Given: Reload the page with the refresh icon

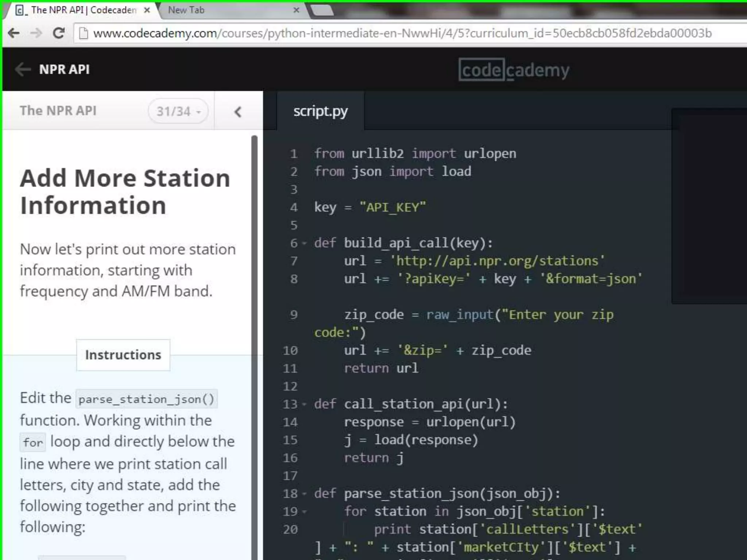Looking at the screenshot, I should click(x=59, y=33).
